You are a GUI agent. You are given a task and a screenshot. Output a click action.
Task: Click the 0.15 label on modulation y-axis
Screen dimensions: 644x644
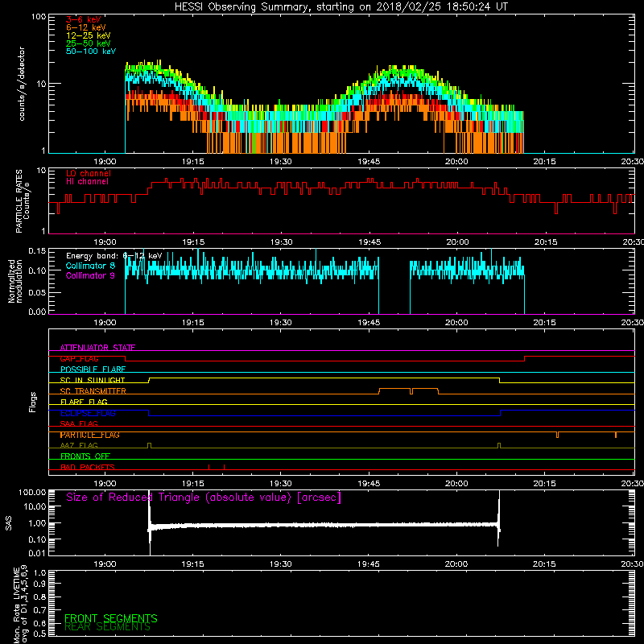click(x=37, y=250)
